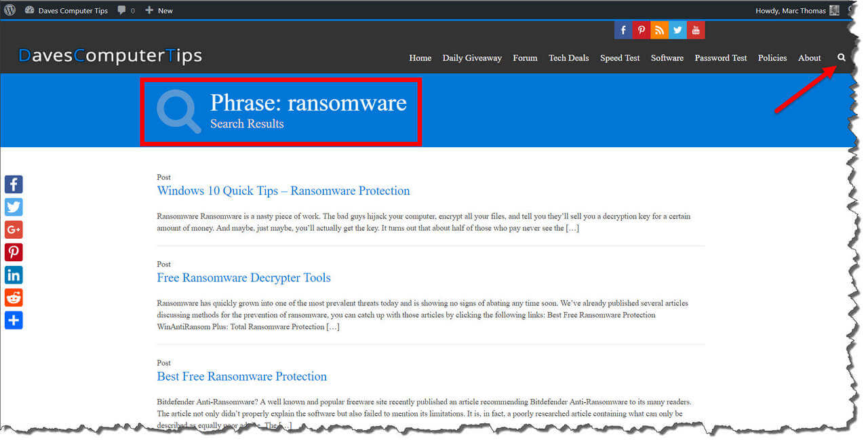Click the excerpt starting 'Ransomware has quickly grown'

(x=422, y=315)
